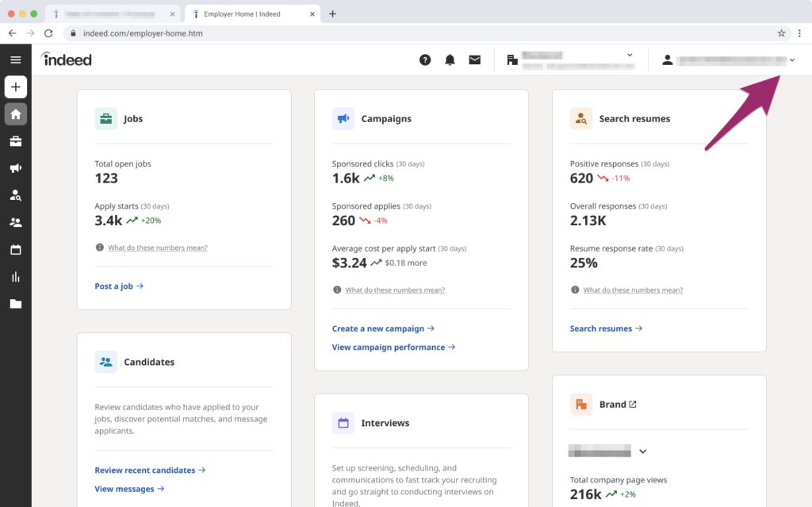Open messages with the envelope icon

tap(475, 59)
